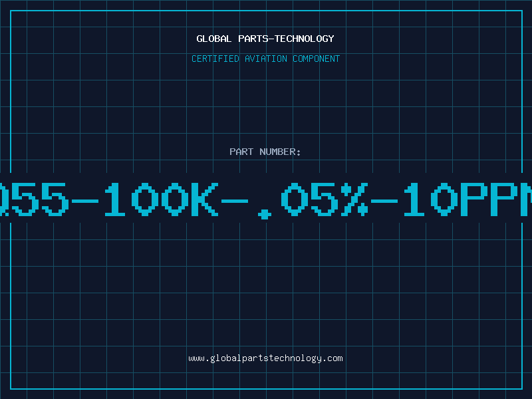The image size is (532, 399).
Task: Open the www.globalpartstechnology.com link
Action: click(265, 358)
